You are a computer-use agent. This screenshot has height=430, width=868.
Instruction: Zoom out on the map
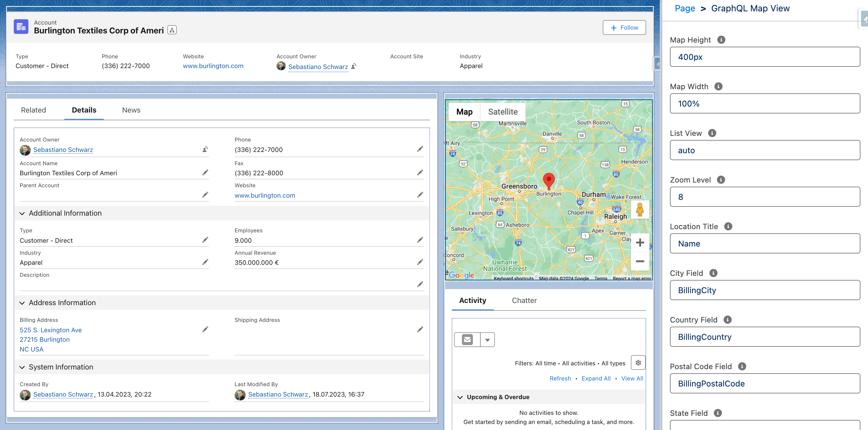click(640, 261)
